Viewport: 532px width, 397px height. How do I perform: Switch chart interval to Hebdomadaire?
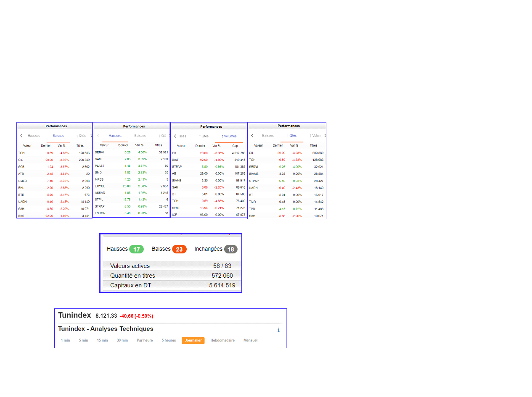coord(222,340)
